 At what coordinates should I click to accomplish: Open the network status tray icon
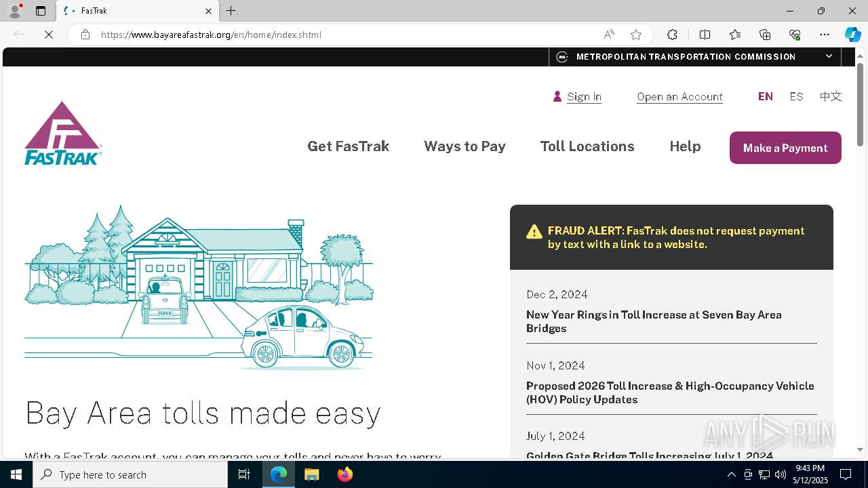pos(764,474)
